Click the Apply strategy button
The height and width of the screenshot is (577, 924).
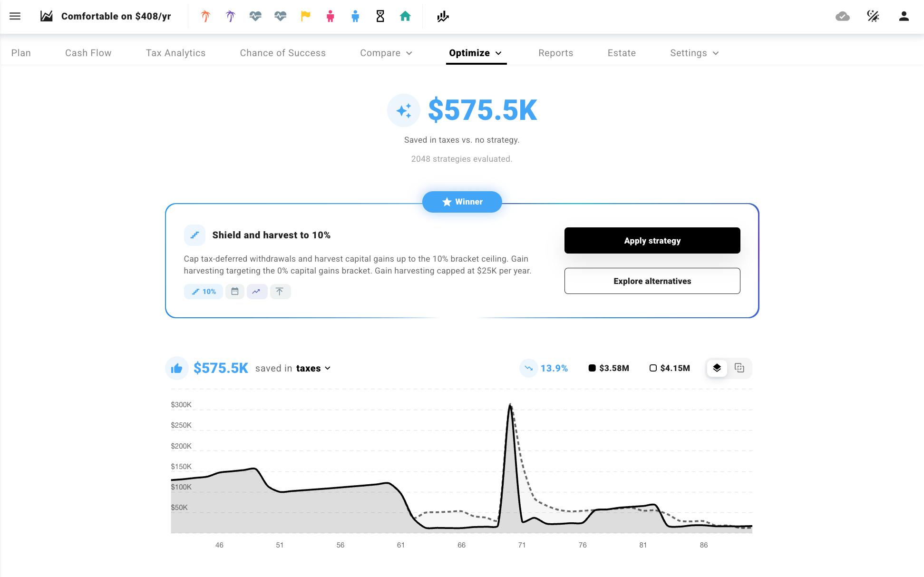click(652, 240)
